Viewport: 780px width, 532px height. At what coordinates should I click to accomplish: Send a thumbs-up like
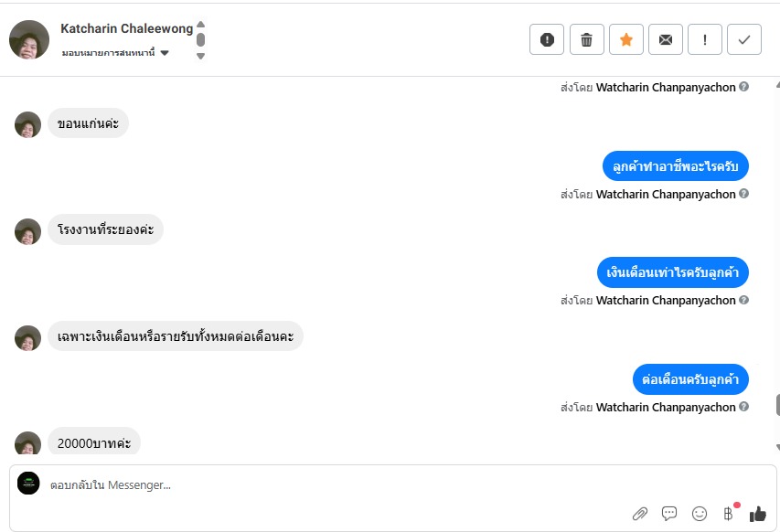(758, 514)
